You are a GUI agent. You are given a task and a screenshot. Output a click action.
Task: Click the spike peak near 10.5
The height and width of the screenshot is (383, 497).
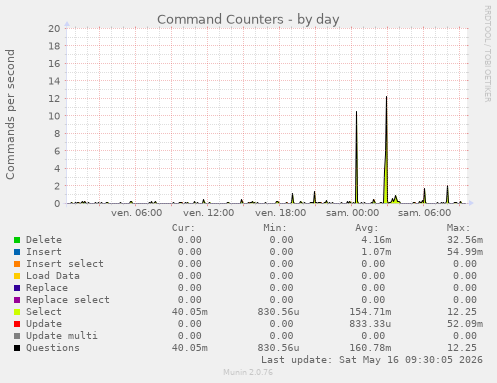click(356, 112)
